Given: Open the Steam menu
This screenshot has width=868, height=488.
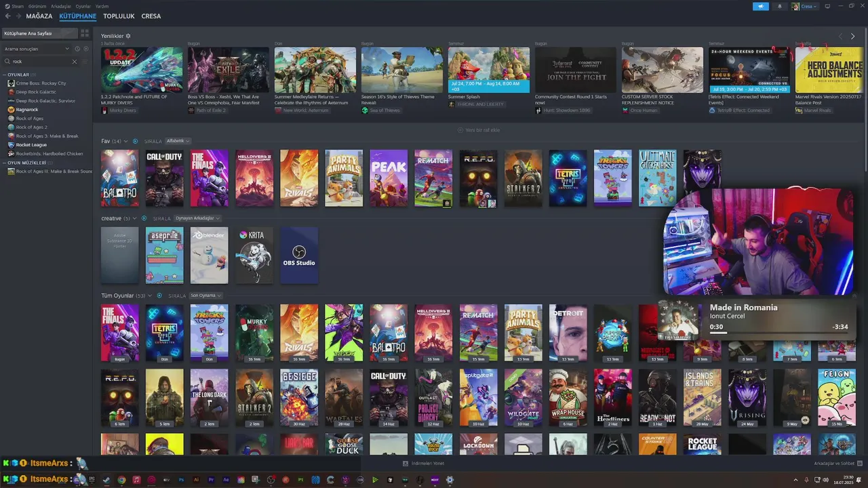Looking at the screenshot, I should [18, 6].
